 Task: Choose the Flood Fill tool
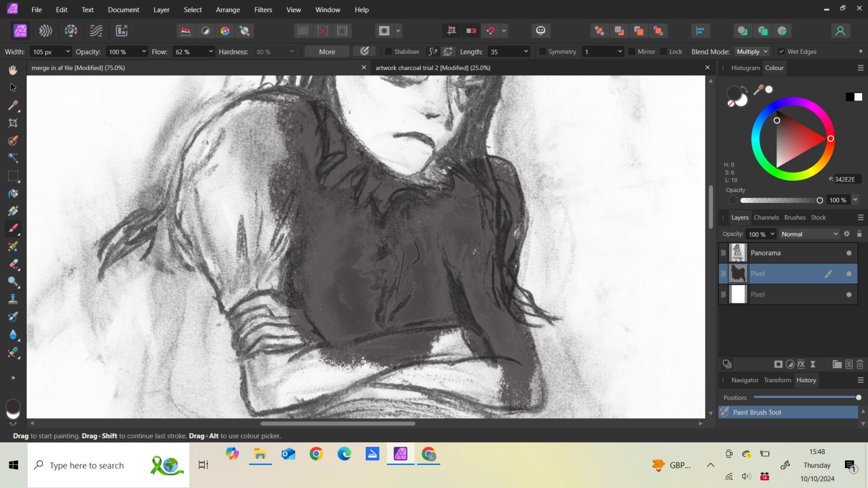click(13, 193)
